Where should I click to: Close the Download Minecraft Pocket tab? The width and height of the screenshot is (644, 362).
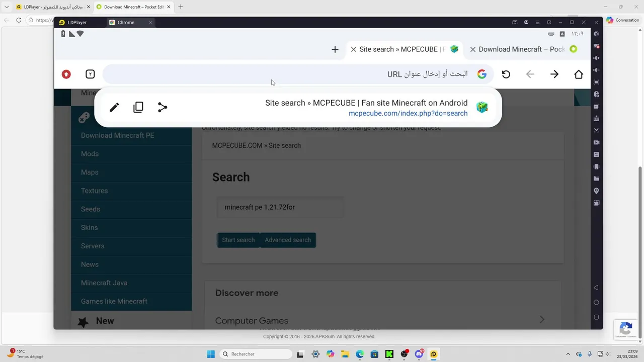pyautogui.click(x=473, y=49)
